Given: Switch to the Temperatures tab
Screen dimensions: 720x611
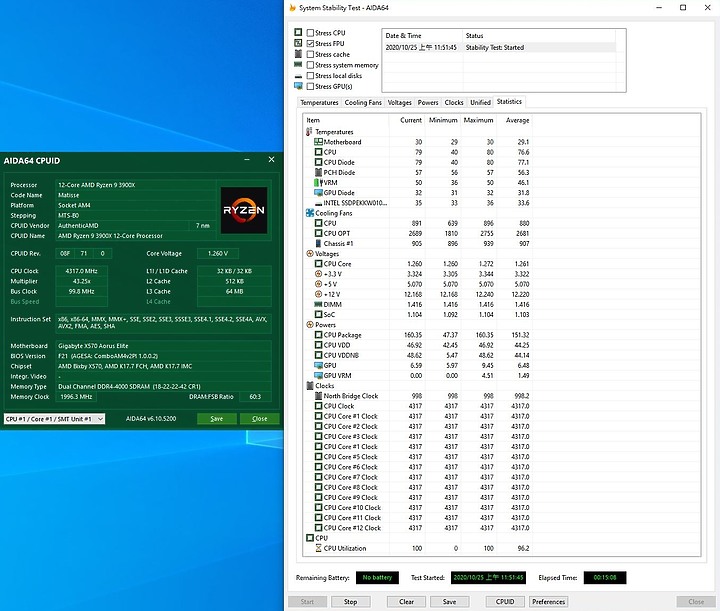Looking at the screenshot, I should coord(319,102).
